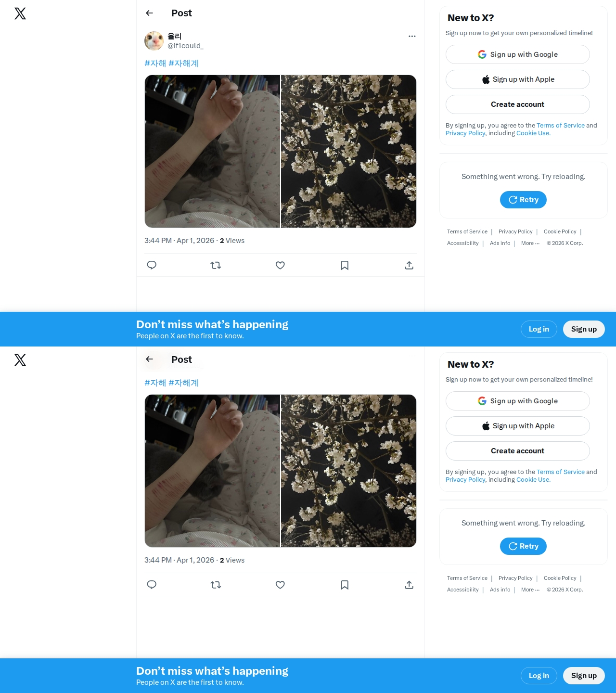Image resolution: width=616 pixels, height=693 pixels.
Task: Click Log in on the upper blue banner
Action: point(539,329)
